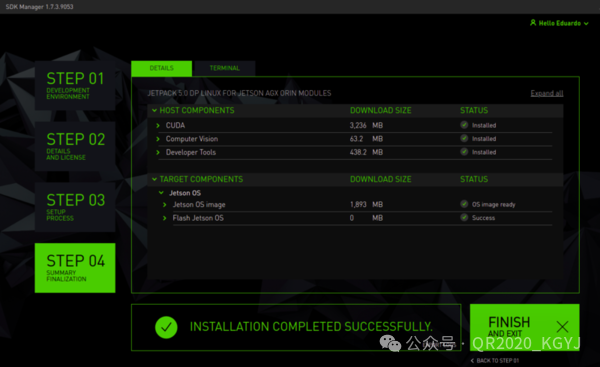Switch to the Details tab
The width and height of the screenshot is (600, 367).
click(161, 68)
